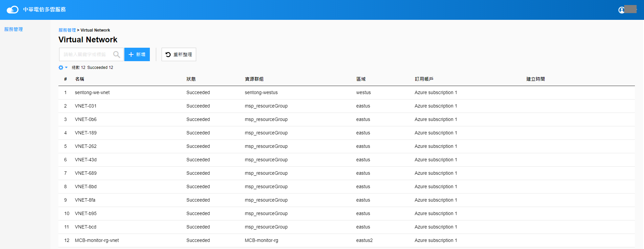Open MCB-monitor-rg-vnet row
This screenshot has width=644, height=249.
pyautogui.click(x=347, y=240)
